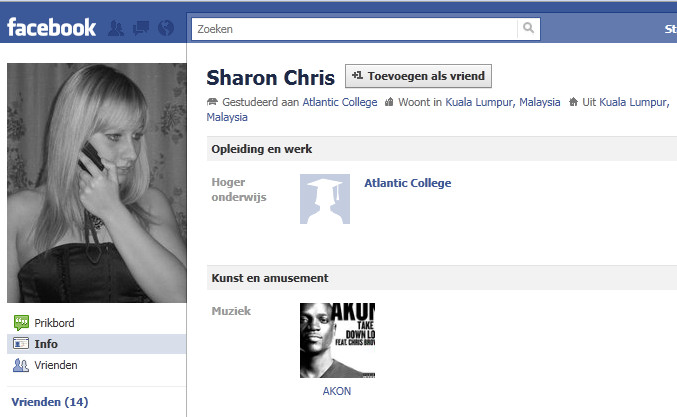Click the Opleiding en werk section header
The image size is (677, 417).
(x=442, y=149)
